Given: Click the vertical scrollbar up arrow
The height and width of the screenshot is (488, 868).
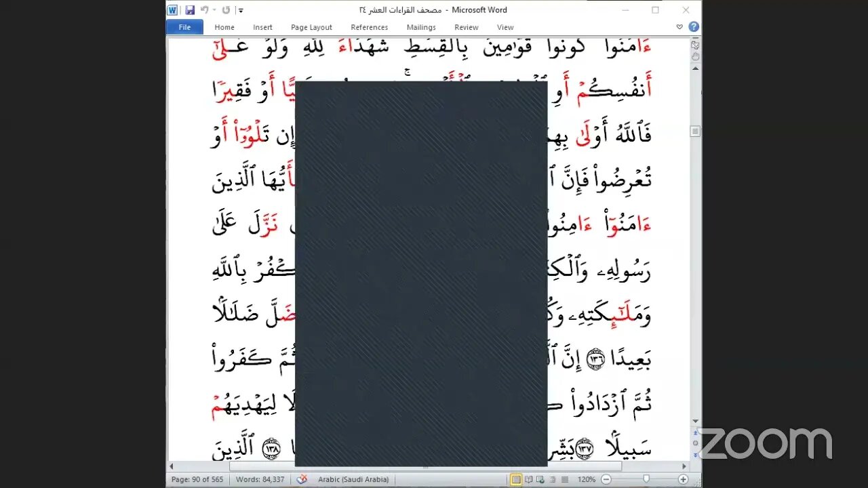Looking at the screenshot, I should [x=695, y=70].
